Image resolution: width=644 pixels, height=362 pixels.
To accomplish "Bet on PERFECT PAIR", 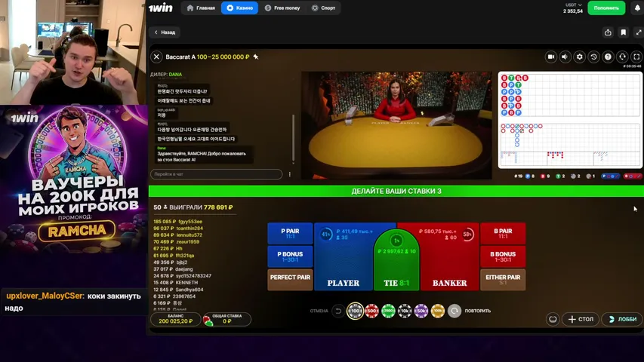I will [290, 280].
